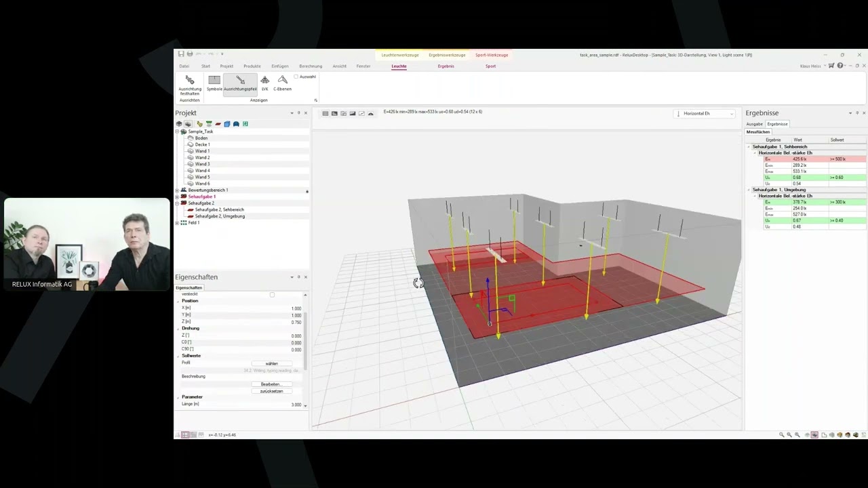
Task: Open the Datei menu
Action: (x=184, y=66)
